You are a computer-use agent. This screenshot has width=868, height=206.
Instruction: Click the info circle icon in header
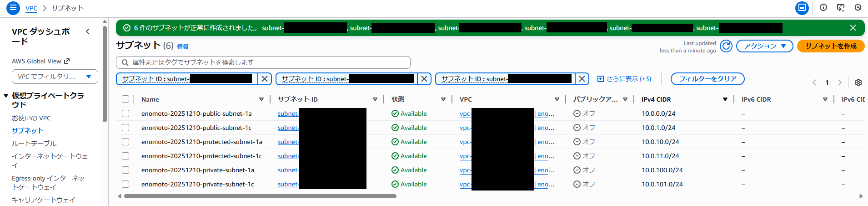click(x=823, y=8)
